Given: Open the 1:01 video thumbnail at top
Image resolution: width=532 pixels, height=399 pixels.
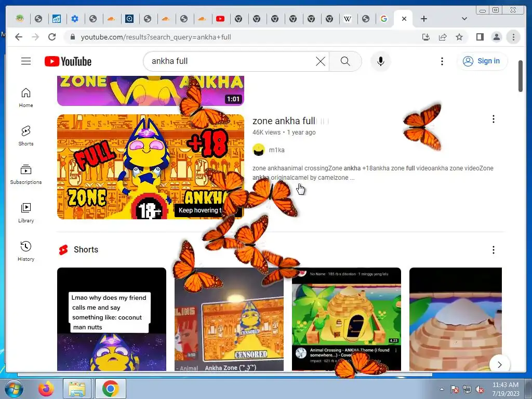Looking at the screenshot, I should point(150,90).
